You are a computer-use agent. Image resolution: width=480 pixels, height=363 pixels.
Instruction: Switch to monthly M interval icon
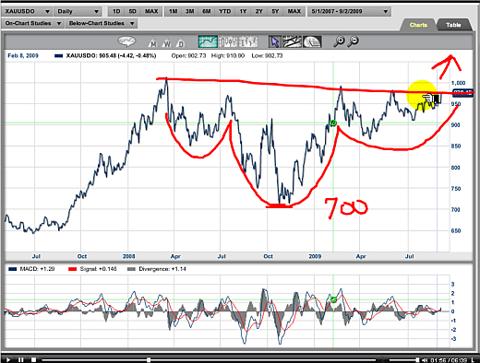153,44
